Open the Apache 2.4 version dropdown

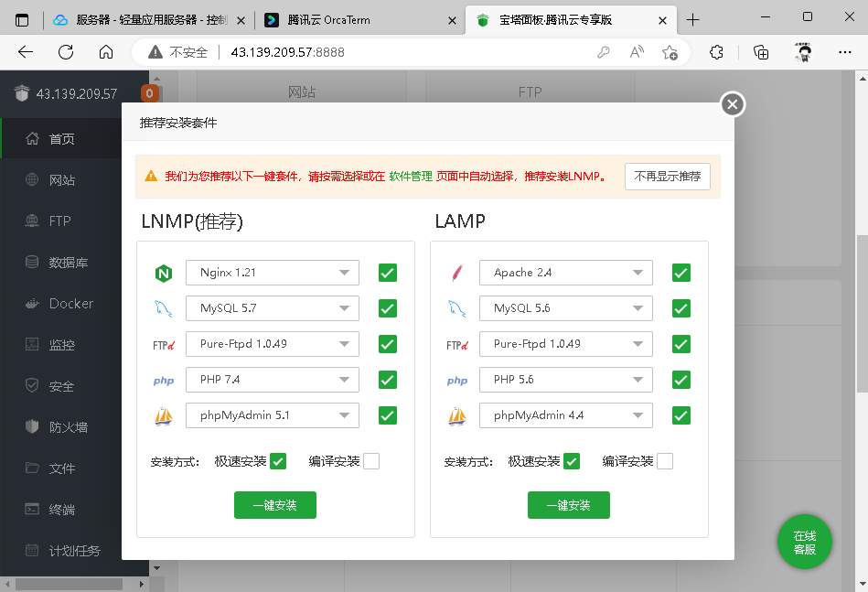566,273
